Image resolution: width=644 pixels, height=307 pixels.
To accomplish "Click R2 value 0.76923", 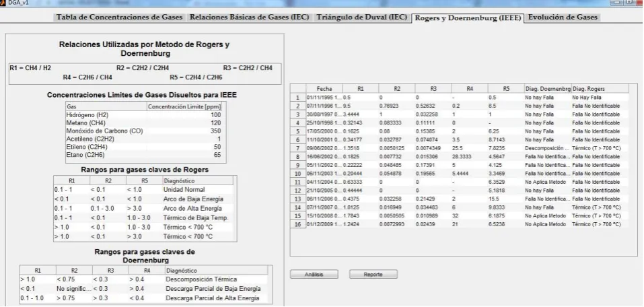I will [397, 106].
